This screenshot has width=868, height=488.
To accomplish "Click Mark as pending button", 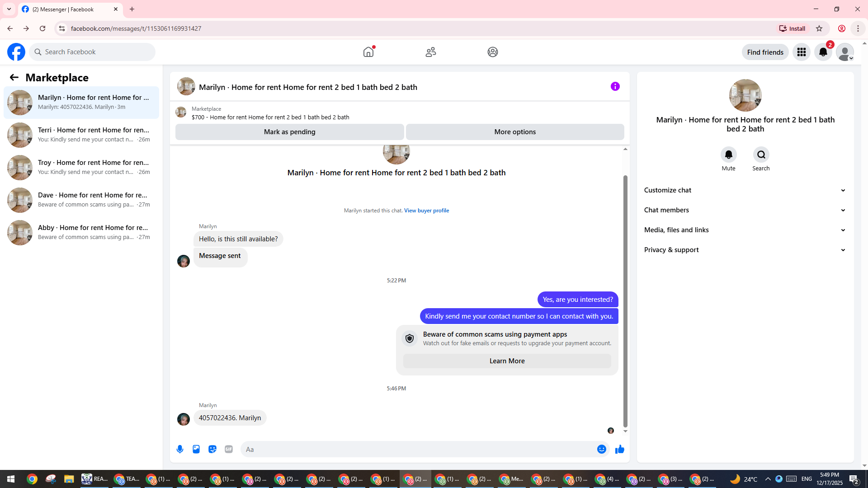I will click(x=289, y=132).
